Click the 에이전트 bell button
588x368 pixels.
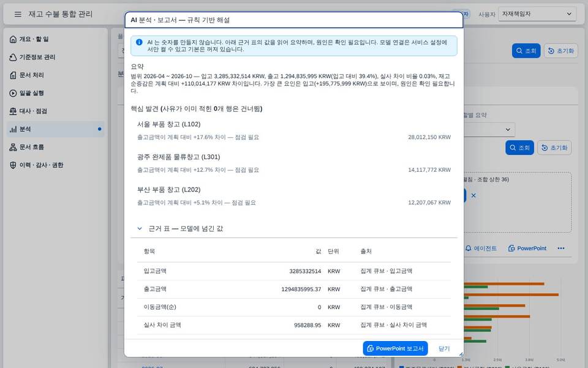[x=481, y=248]
